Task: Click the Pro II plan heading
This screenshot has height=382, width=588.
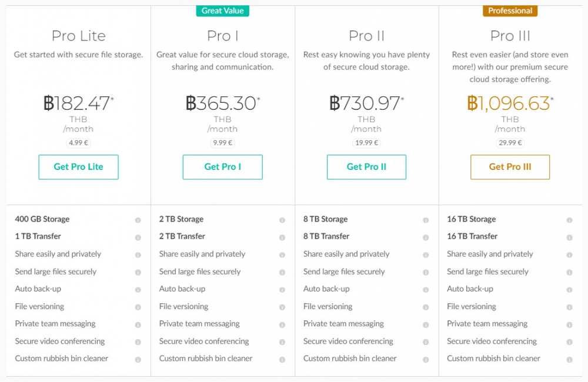Action: tap(366, 36)
